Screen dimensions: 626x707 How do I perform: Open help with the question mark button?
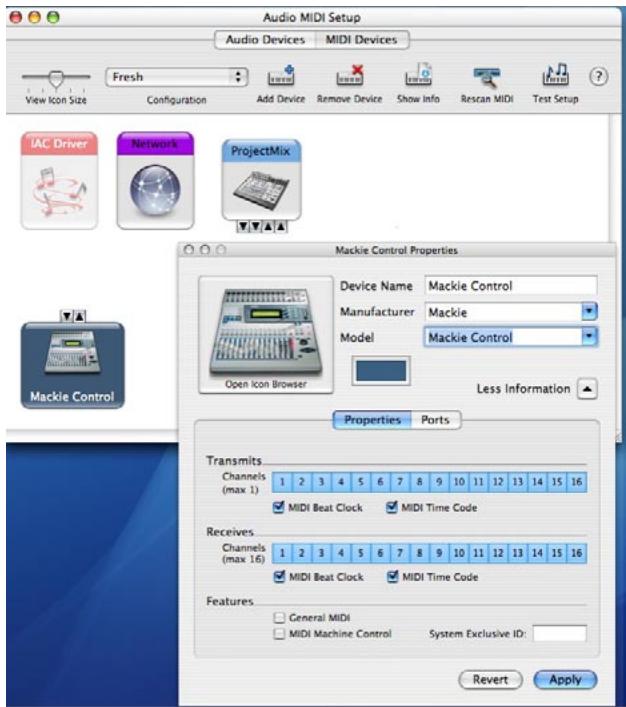click(x=598, y=77)
